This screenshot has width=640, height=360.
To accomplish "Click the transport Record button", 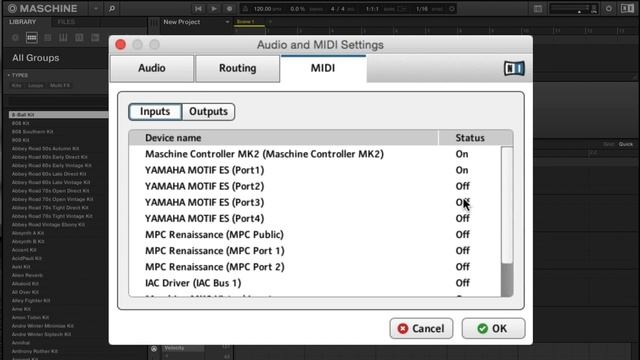I will 229,9.
